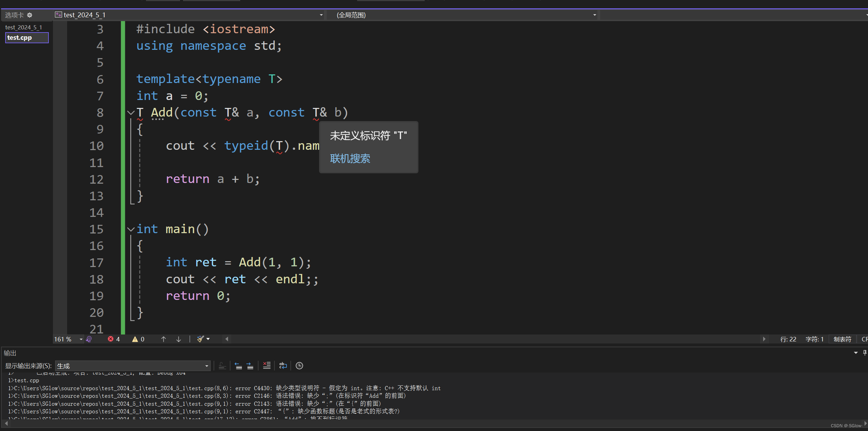Click the 联机搜索 link in tooltip
The height and width of the screenshot is (431, 868).
point(350,158)
